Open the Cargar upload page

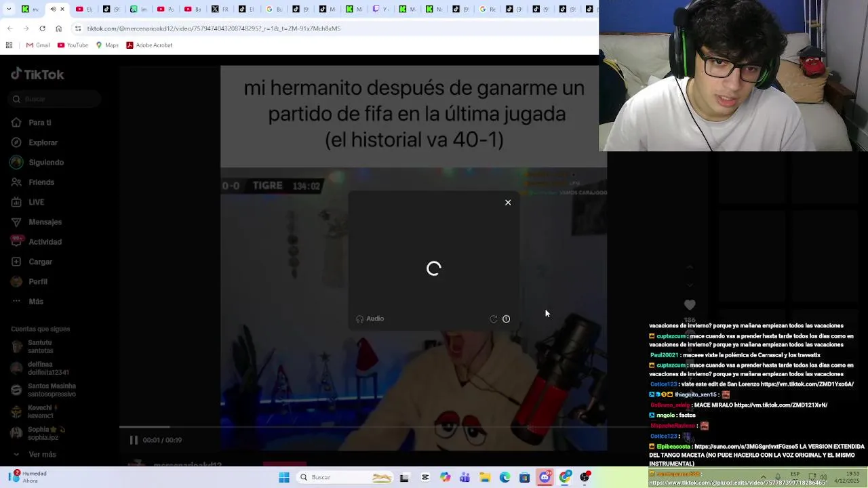coord(32,262)
